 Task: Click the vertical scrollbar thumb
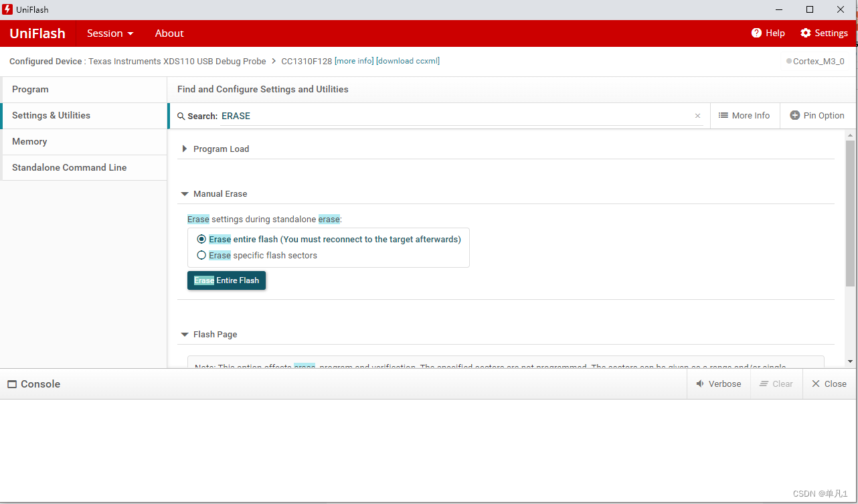click(x=850, y=213)
